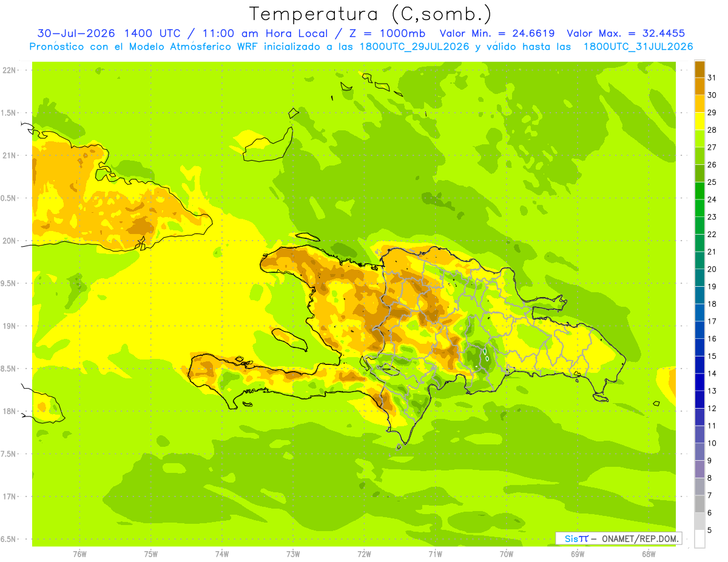728x562 pixels.
Task: Click the '69W' longitude axis label
Action: (578, 554)
